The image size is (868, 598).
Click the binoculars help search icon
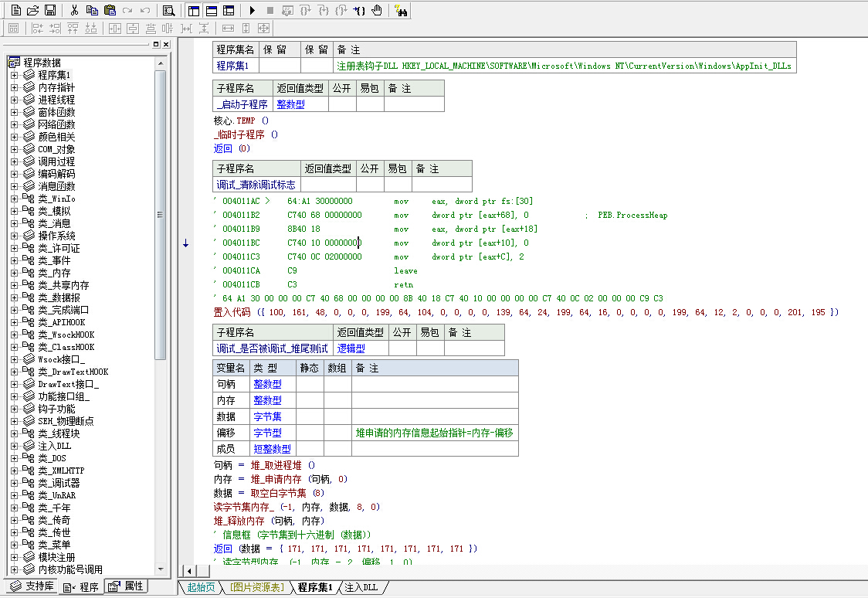click(401, 10)
